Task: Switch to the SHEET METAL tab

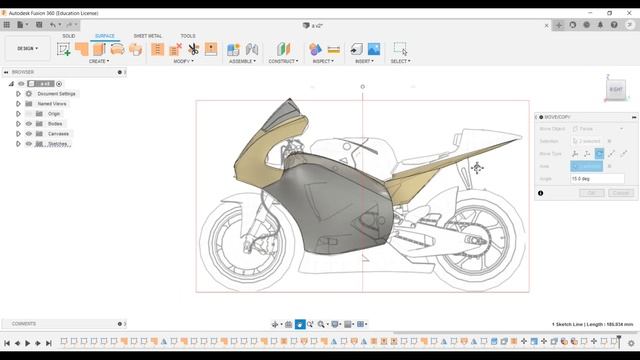Action: pyautogui.click(x=148, y=36)
